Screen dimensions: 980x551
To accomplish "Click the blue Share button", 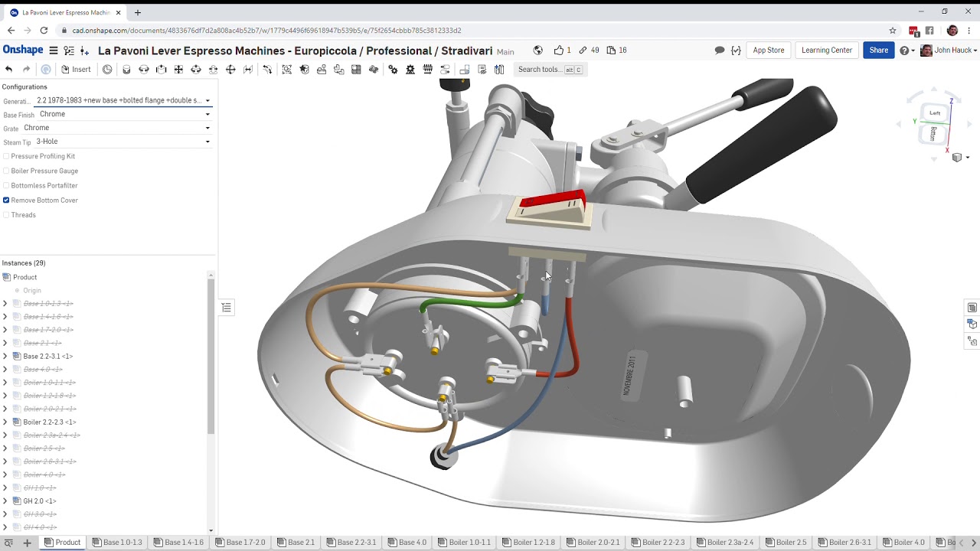I will (x=879, y=51).
